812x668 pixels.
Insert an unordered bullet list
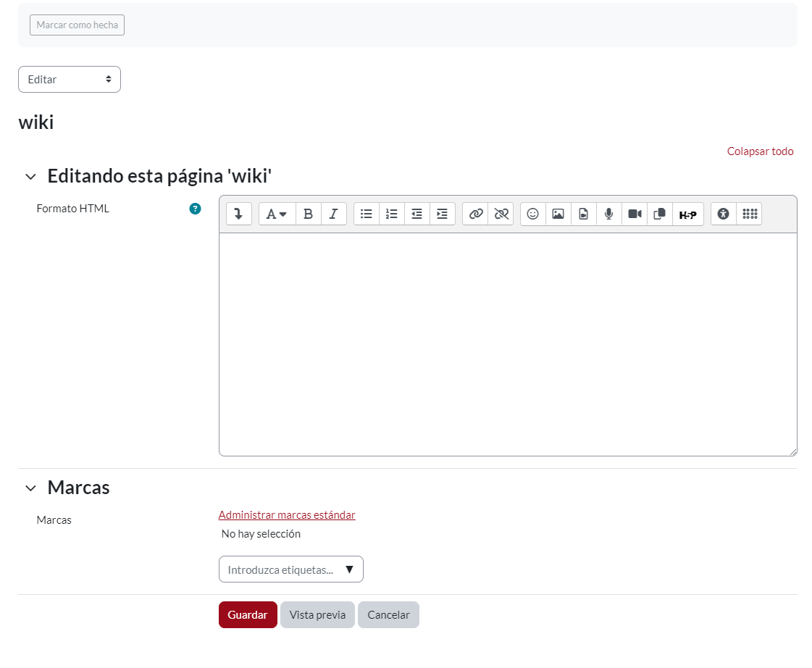tap(367, 214)
